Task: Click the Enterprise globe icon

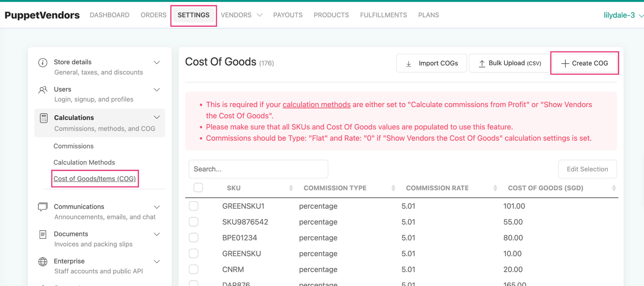Action: coord(43,261)
